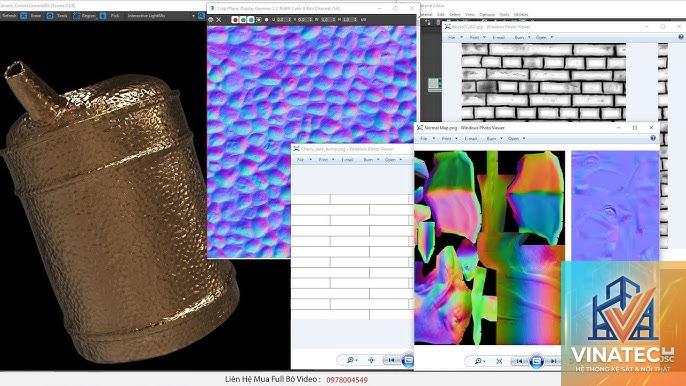Click E-mail in the bump png viewer
The height and width of the screenshot is (386, 686).
347,160
